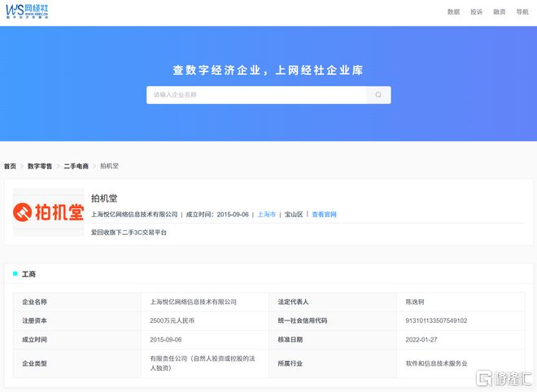The image size is (537, 392).
Task: Click the 上海市 location link
Action: [266, 215]
